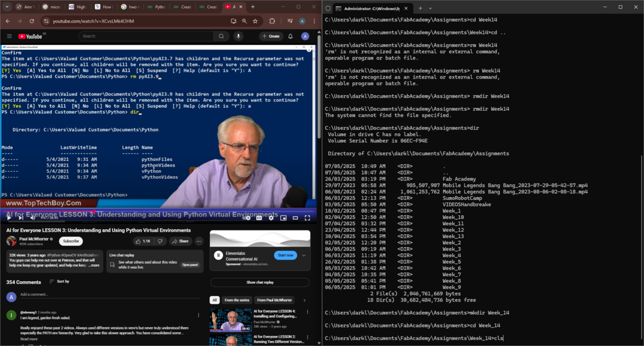Viewport: 644px width, 346px height.
Task: Switch to the 'micro' Google tab
Action: click(x=52, y=7)
